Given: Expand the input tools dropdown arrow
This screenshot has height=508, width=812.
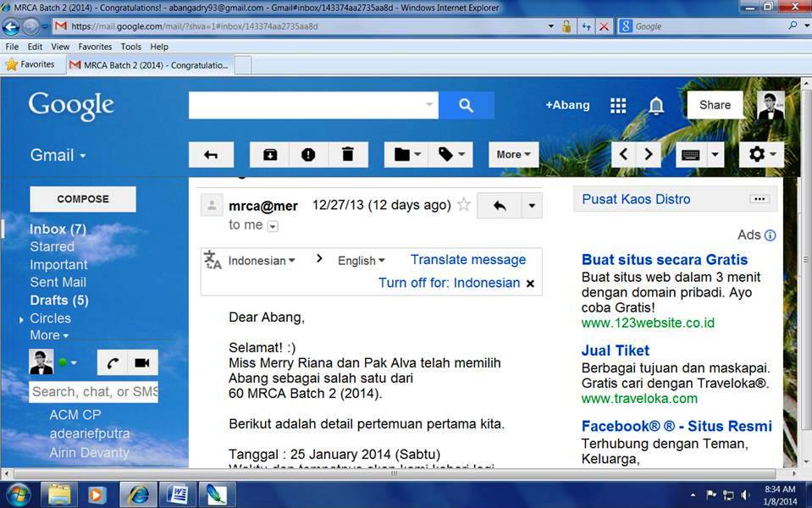Looking at the screenshot, I should click(715, 154).
